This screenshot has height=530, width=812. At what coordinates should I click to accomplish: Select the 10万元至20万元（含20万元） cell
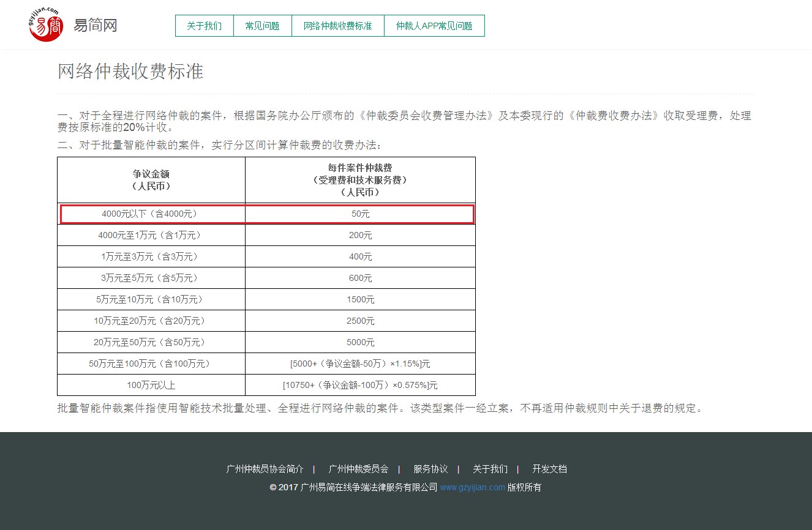[x=151, y=321]
